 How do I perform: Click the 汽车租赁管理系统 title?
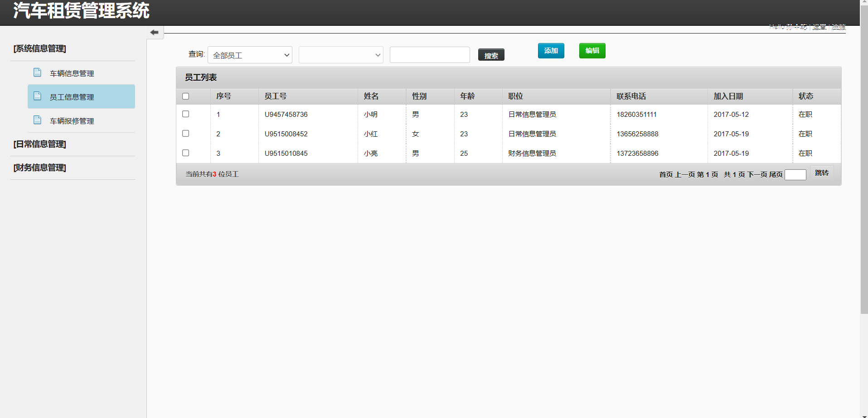(81, 10)
